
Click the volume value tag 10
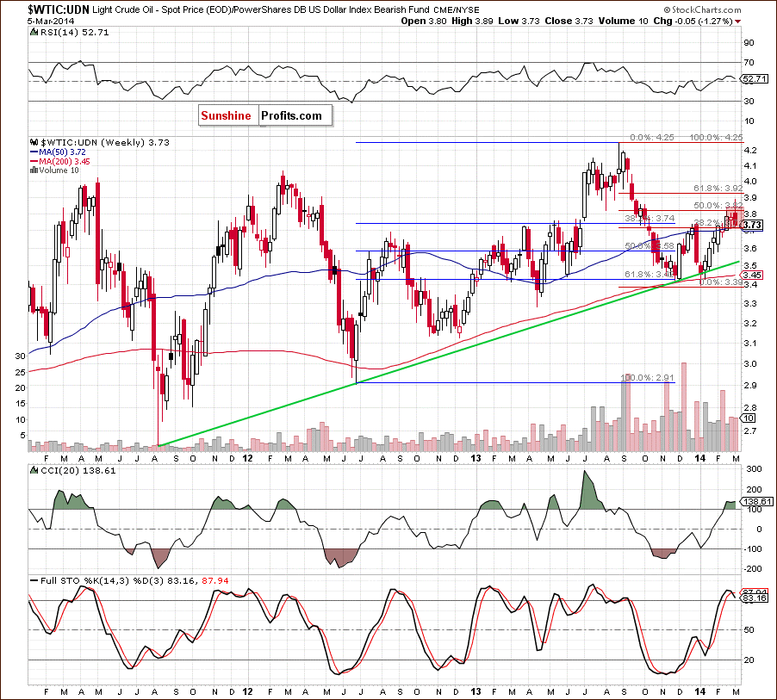(749, 418)
